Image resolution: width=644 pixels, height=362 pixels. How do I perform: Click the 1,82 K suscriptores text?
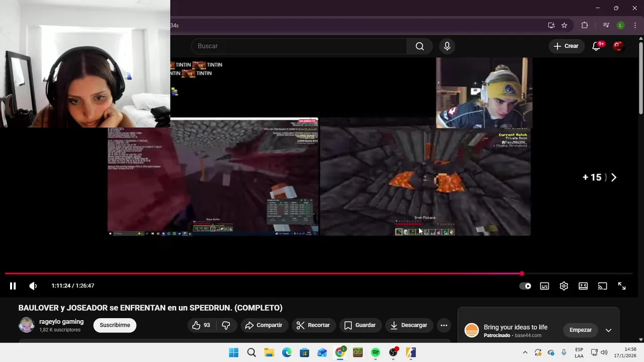[60, 330]
